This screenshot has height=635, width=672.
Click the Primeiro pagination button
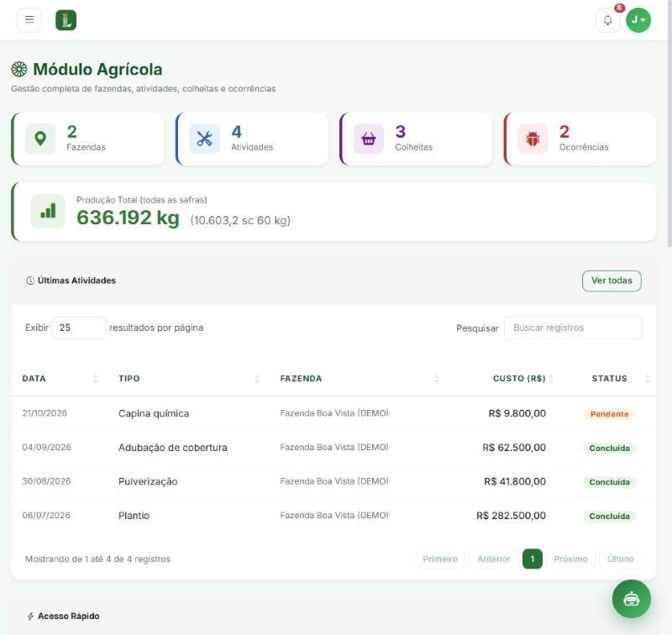tap(439, 559)
